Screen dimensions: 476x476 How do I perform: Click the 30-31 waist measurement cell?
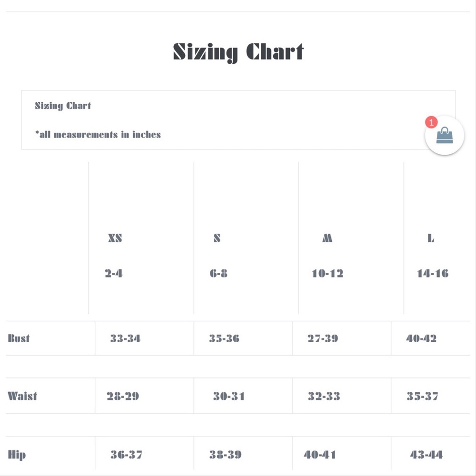click(229, 396)
